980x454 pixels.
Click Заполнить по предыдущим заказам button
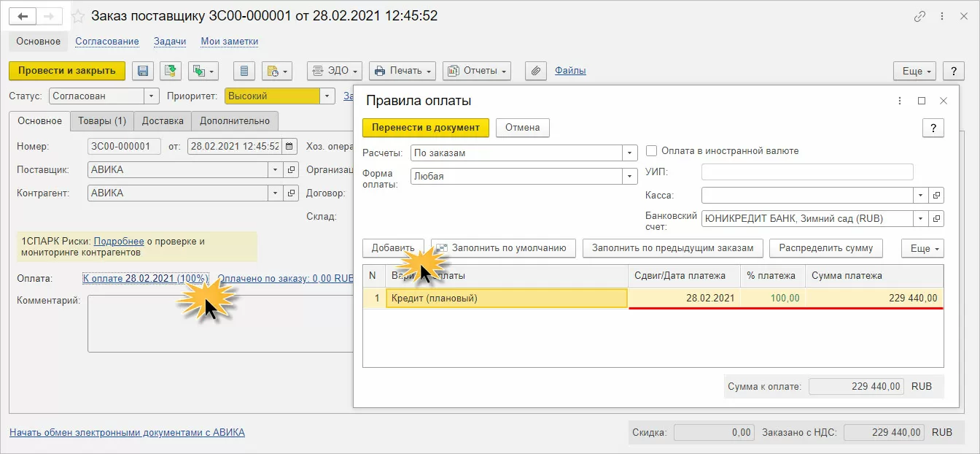click(673, 248)
